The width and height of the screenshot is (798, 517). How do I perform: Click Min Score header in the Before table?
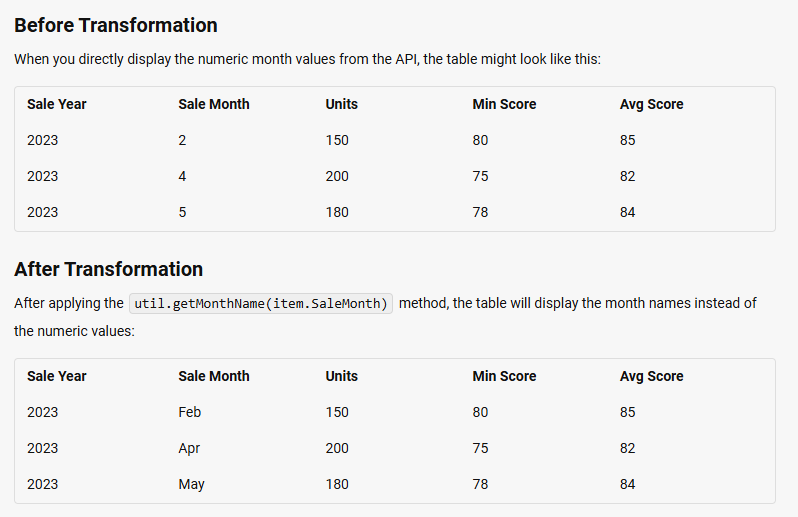pos(504,104)
